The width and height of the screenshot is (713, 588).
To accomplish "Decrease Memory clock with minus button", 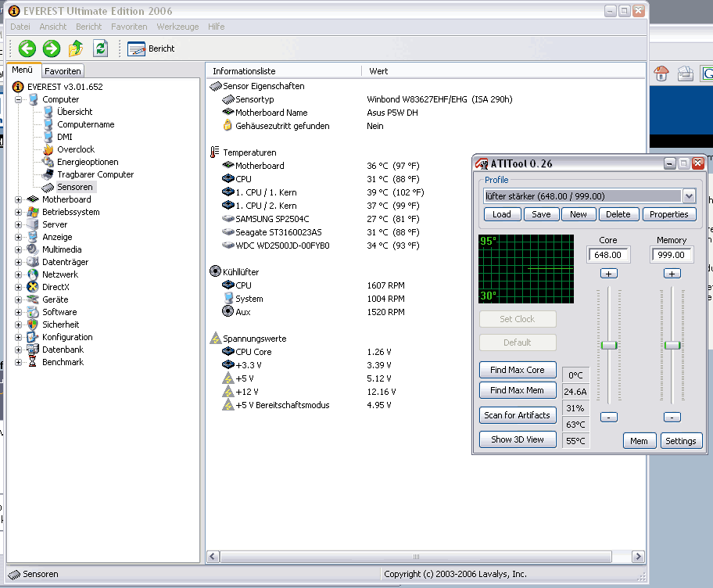I will click(672, 417).
